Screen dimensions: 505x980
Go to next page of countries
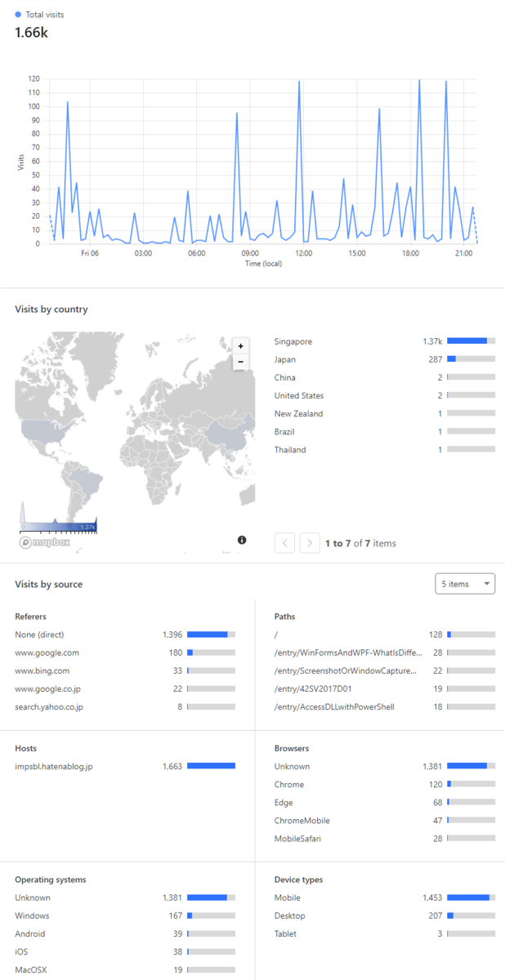(x=310, y=543)
